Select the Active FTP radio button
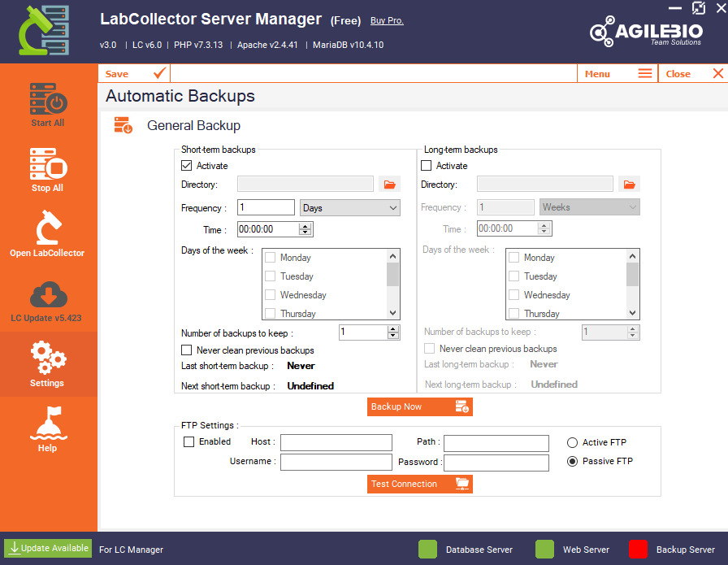Screen dimensions: 728x565 click(572, 442)
